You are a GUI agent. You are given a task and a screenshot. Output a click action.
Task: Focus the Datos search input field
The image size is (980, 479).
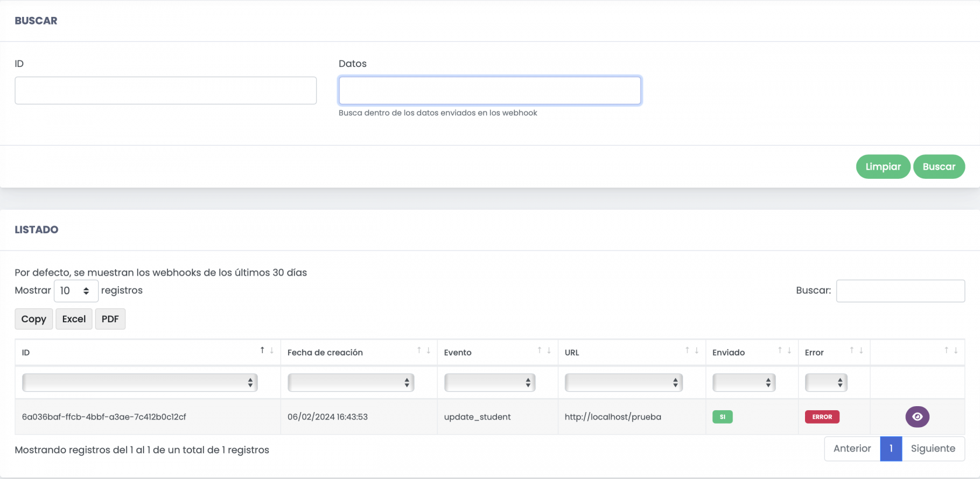tap(490, 90)
